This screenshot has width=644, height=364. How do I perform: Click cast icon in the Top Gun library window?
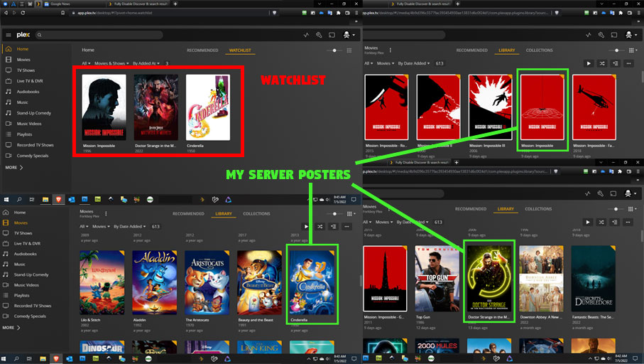coord(613,193)
